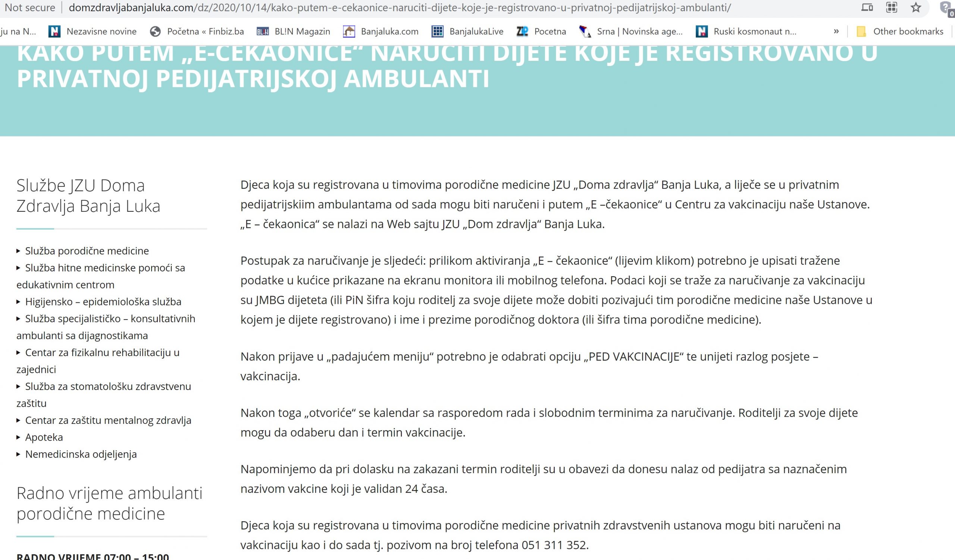Open Služba za stomatološku zdravstvenu zaštitu
Screen dimensions: 955x560
[x=103, y=394]
